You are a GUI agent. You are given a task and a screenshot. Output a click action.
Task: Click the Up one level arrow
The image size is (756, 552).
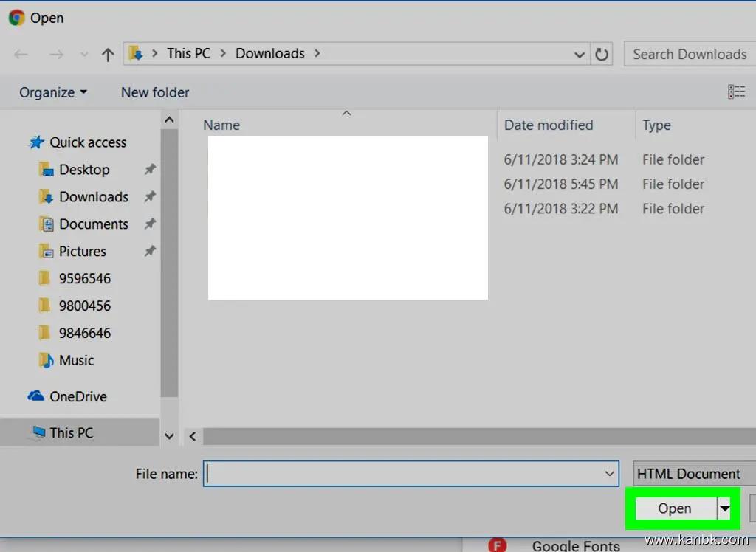108,55
